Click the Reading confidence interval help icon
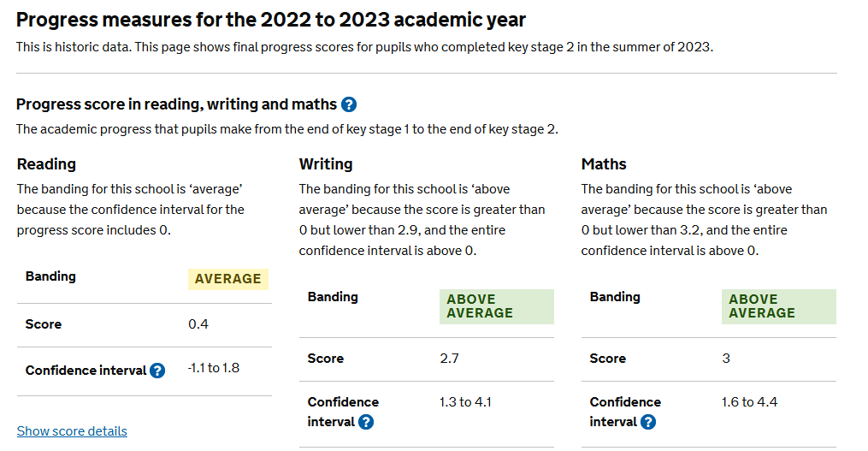The image size is (868, 451). (157, 371)
